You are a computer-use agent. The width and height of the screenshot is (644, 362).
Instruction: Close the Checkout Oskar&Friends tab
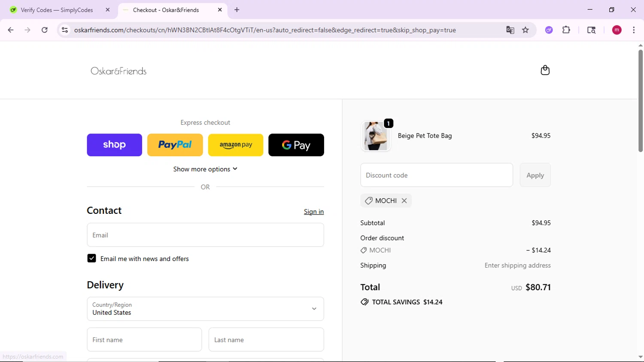coord(220,10)
